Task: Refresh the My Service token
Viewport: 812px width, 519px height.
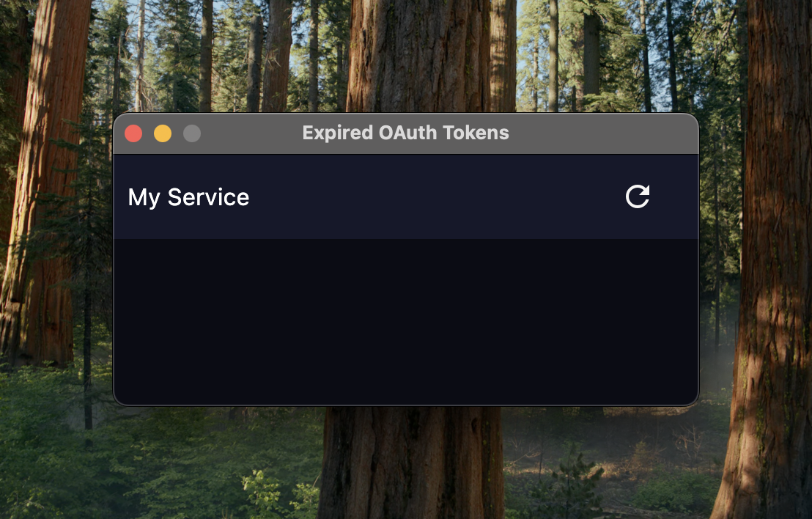Action: (637, 197)
